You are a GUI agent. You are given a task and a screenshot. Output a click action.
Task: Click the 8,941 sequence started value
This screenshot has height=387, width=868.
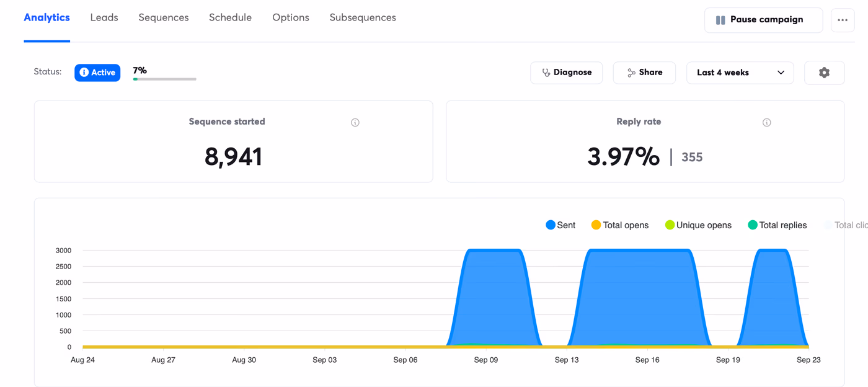pyautogui.click(x=233, y=157)
